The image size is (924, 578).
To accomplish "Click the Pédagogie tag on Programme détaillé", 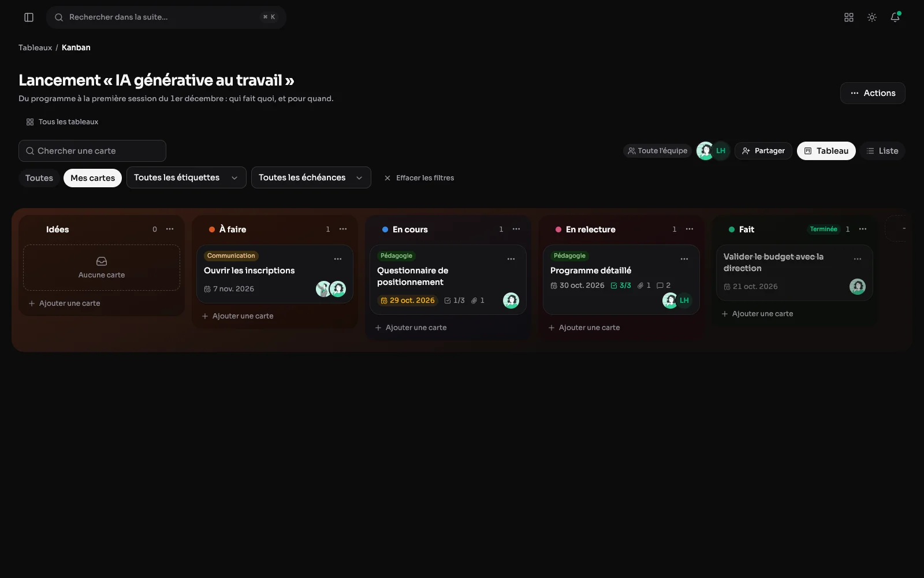I will 569,255.
